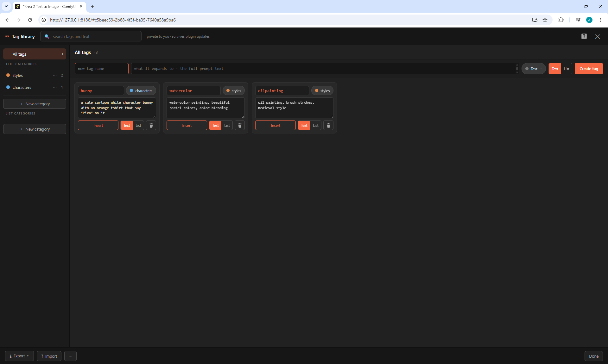This screenshot has height=364, width=608.
Task: Switch oilpainting tag to Text mode
Action: tap(304, 126)
